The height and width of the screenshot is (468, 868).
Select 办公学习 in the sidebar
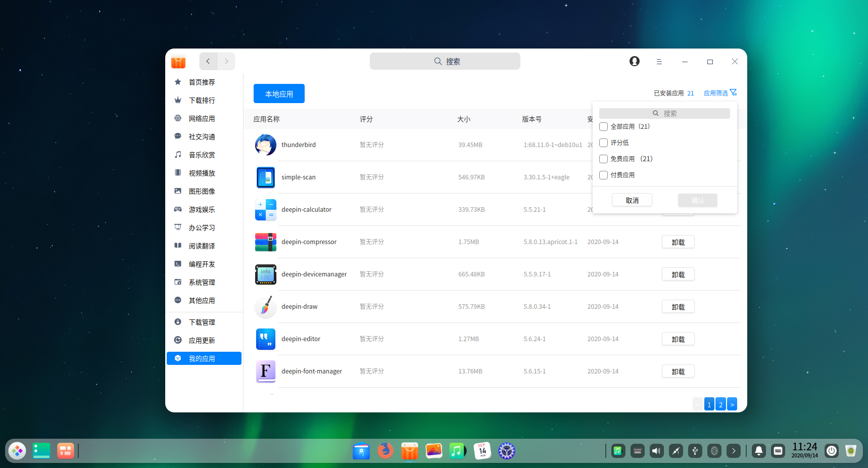click(204, 227)
